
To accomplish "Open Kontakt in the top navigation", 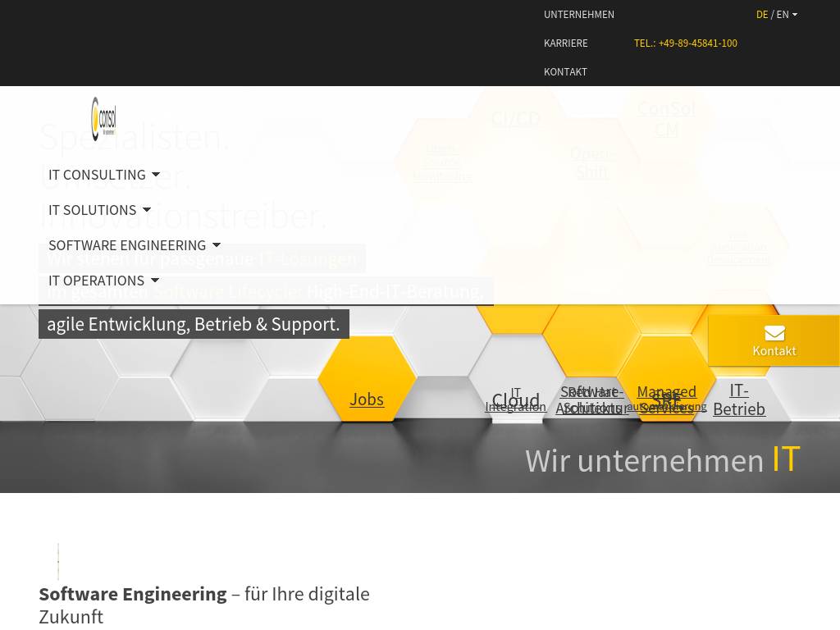I will (x=565, y=72).
